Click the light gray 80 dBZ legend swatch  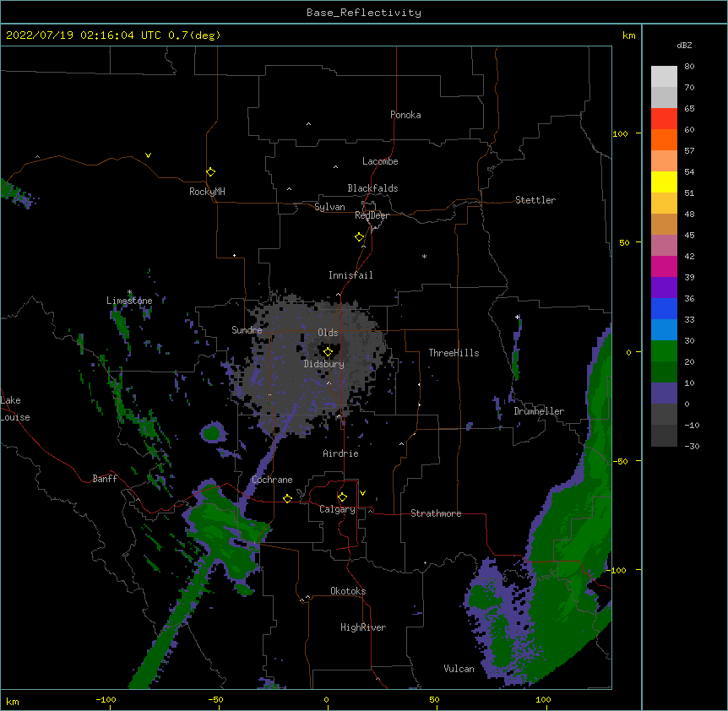[x=664, y=76]
